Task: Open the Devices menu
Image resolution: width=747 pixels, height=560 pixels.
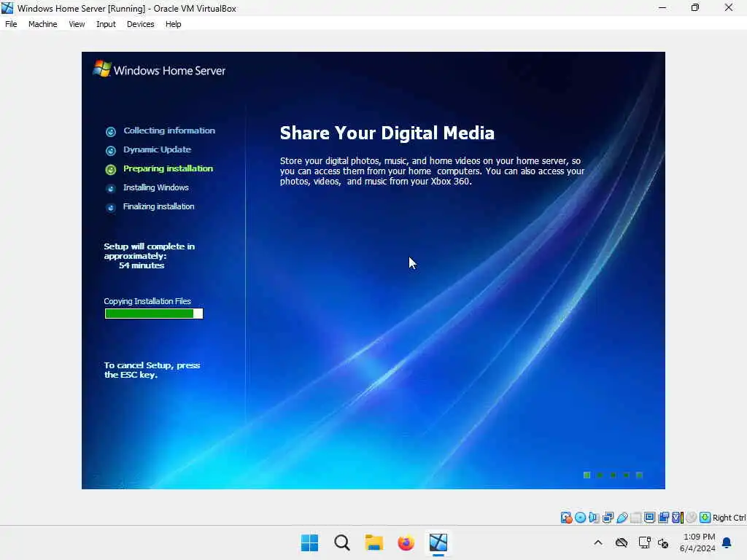Action: point(141,24)
